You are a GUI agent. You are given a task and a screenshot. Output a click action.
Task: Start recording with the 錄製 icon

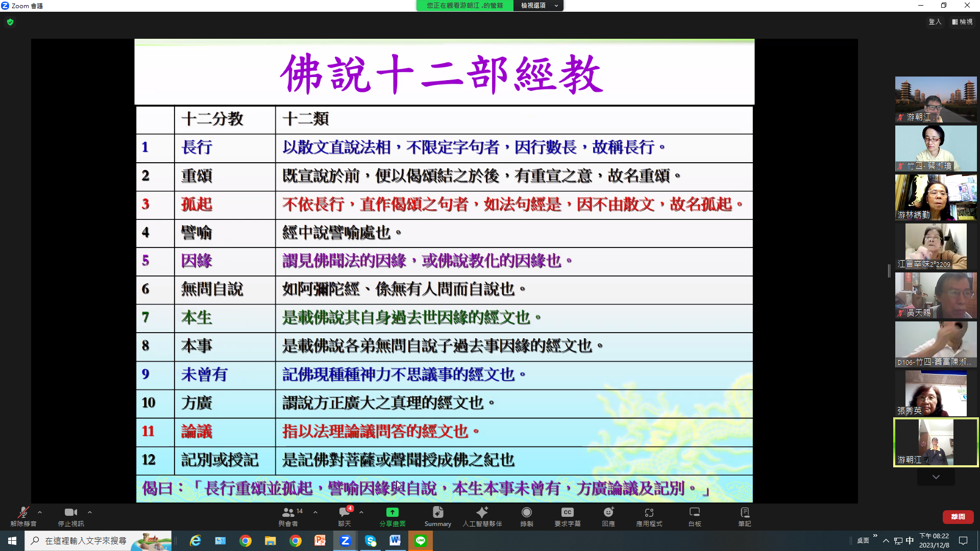(x=526, y=513)
